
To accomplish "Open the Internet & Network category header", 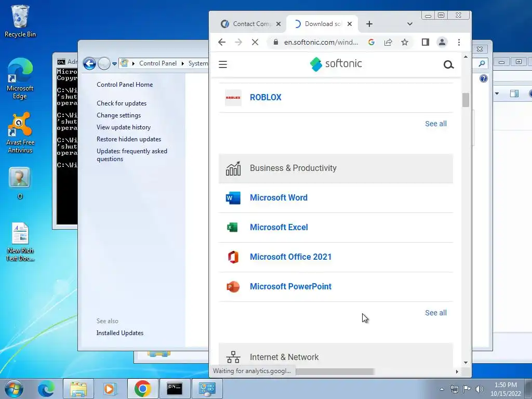I will (x=336, y=355).
